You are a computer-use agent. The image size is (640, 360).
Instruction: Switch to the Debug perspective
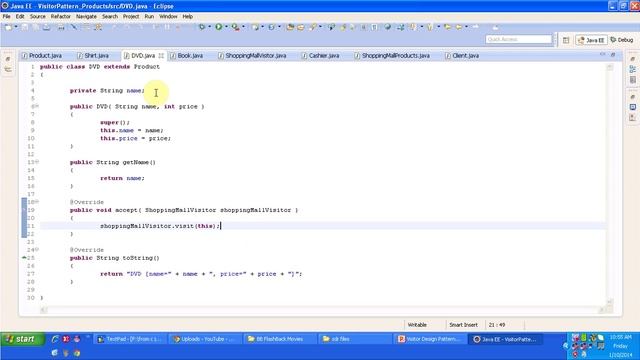tap(622, 40)
